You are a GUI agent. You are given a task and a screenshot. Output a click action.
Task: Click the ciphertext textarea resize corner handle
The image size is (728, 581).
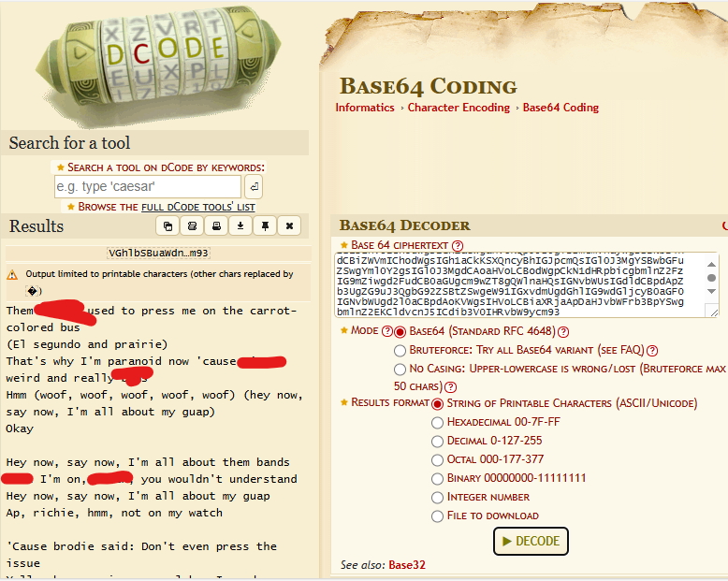point(714,313)
